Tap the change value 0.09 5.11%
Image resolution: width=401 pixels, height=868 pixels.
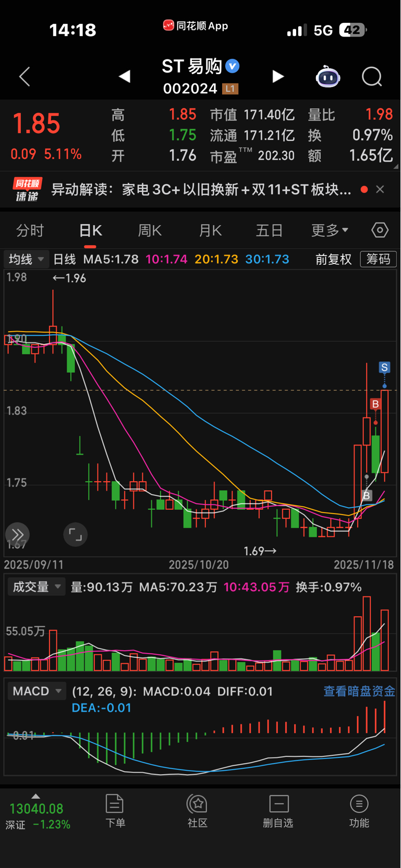click(x=46, y=154)
